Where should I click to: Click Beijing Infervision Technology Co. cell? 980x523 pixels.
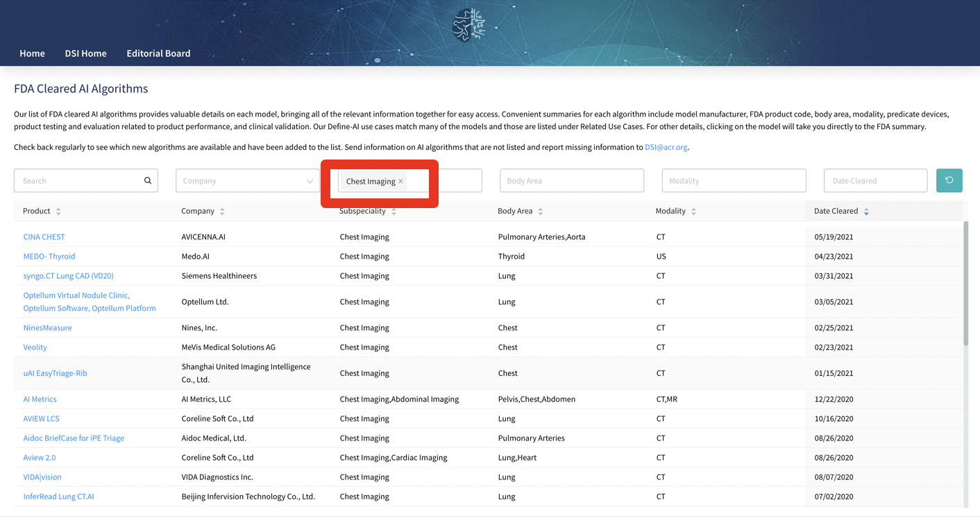(248, 496)
